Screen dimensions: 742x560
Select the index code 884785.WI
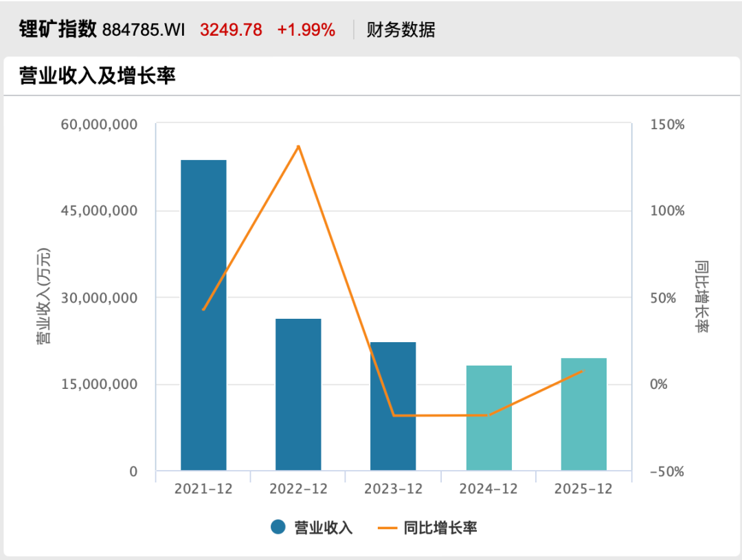pyautogui.click(x=144, y=30)
